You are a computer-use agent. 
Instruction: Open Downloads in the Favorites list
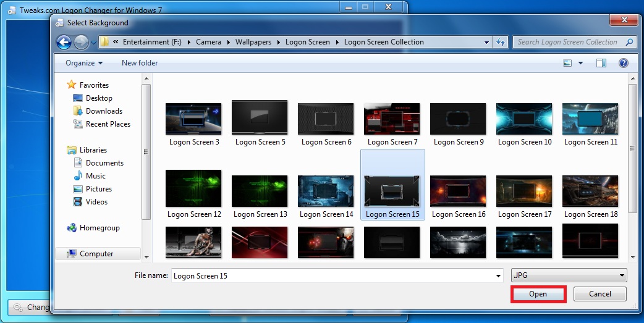(104, 111)
